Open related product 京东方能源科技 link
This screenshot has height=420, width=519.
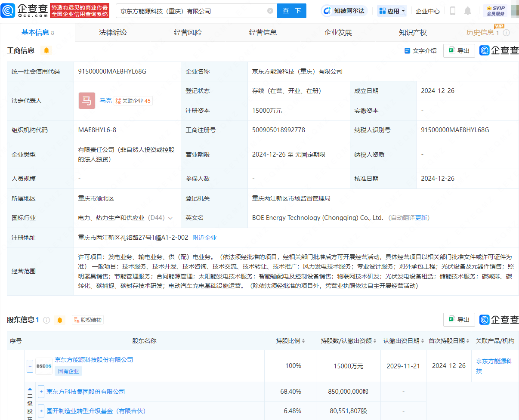pos(494,366)
